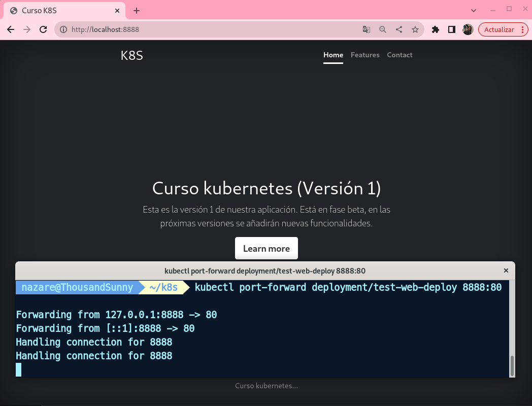The image size is (532, 406).
Task: Click the Actualizar update button
Action: coord(499,30)
